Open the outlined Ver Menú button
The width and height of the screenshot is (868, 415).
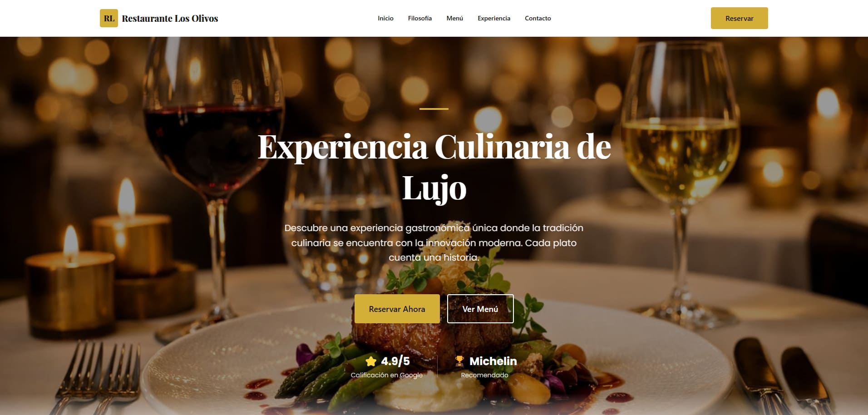point(480,309)
